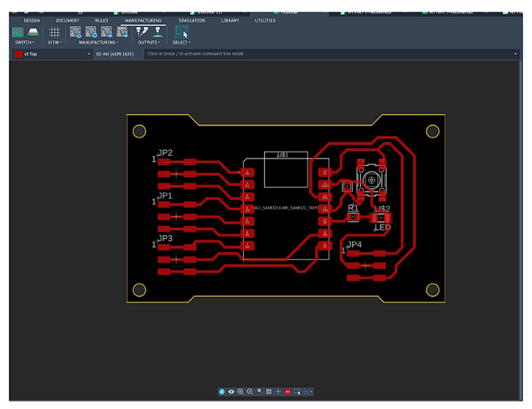Image resolution: width=532 pixels, height=409 pixels.
Task: Click the zoom in magnifier icon
Action: pyautogui.click(x=240, y=391)
